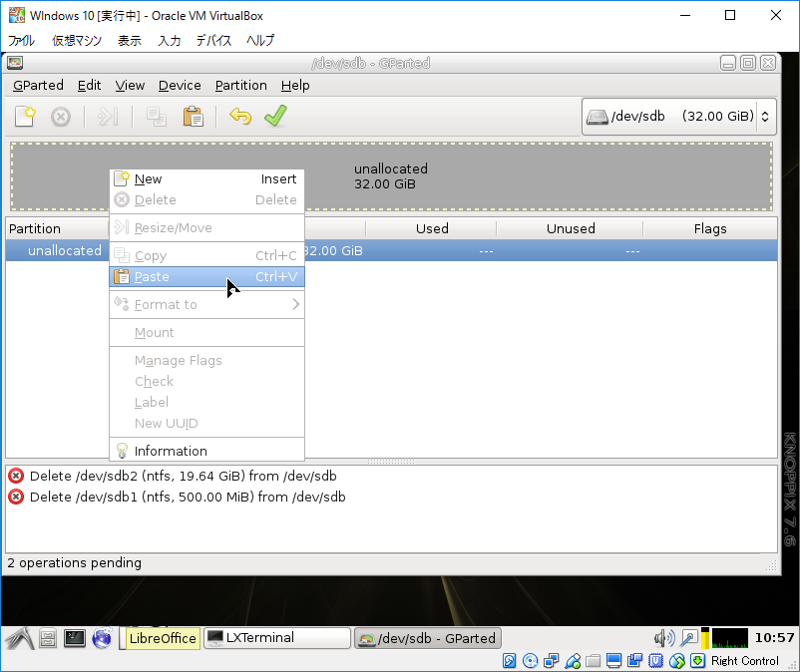Screen dimensions: 800x672
Task: Open the 仮想マシン VirtualBox menu
Action: [77, 40]
